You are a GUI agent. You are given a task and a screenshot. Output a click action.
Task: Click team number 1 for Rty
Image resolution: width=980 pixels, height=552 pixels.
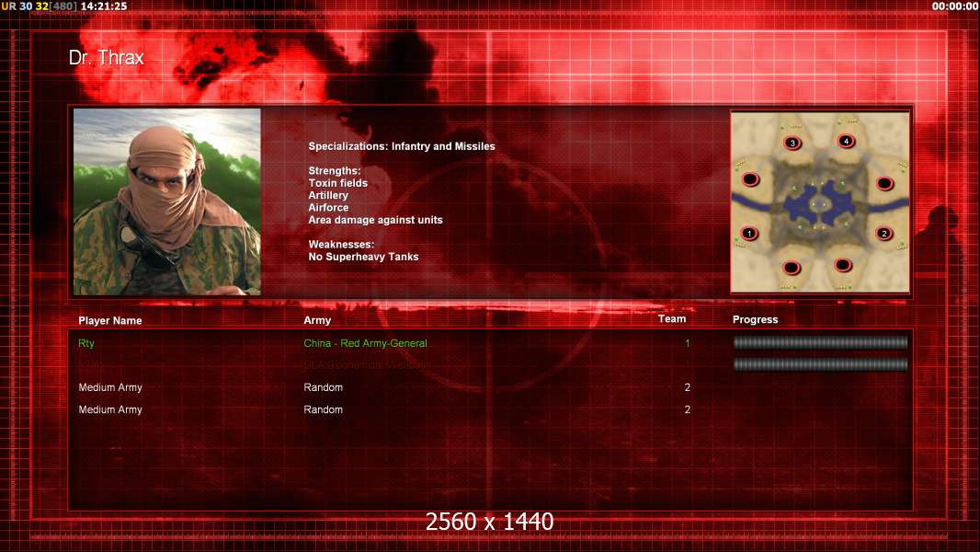pos(688,343)
